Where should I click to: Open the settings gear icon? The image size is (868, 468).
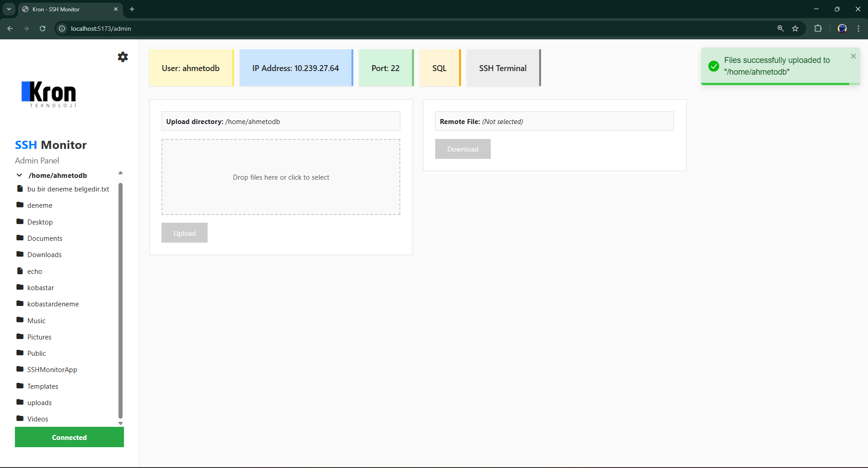tap(122, 57)
